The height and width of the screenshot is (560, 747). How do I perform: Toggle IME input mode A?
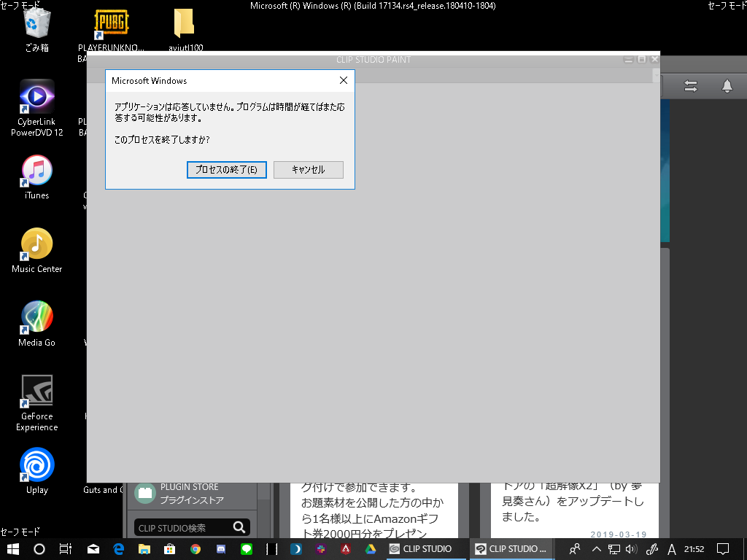(672, 549)
